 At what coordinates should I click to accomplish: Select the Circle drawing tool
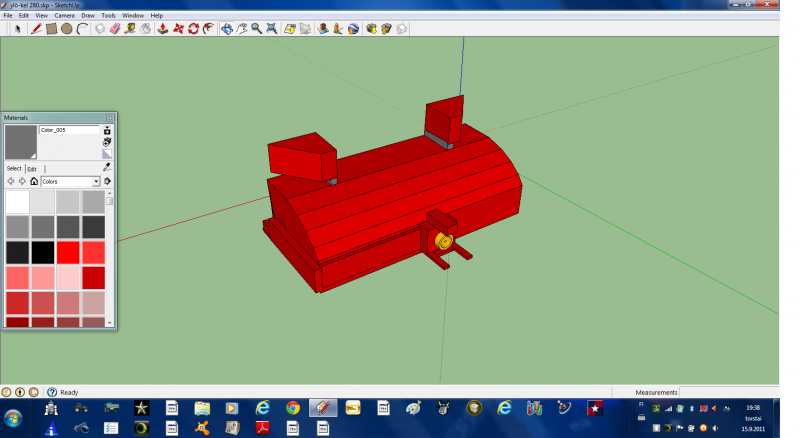[66, 29]
